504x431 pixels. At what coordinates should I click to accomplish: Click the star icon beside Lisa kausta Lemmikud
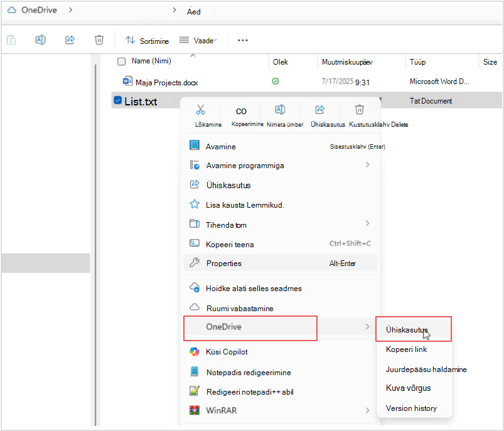(x=195, y=204)
